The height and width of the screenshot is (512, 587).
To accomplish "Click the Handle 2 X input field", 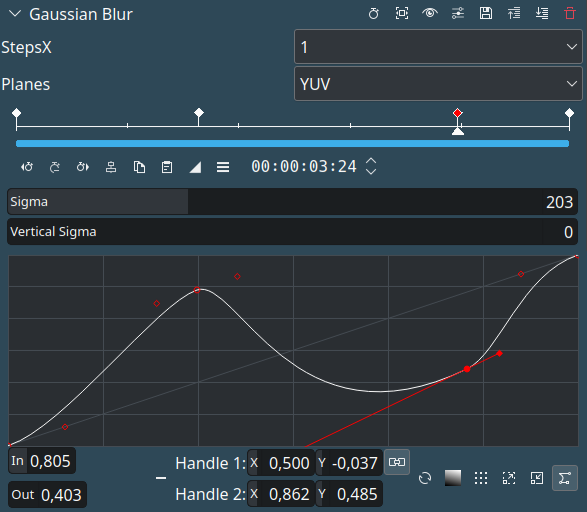I will pyautogui.click(x=281, y=494).
